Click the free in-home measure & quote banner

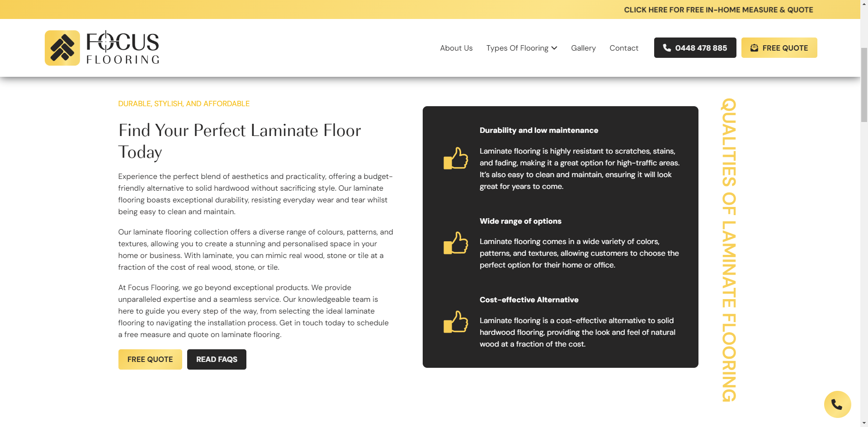coord(718,9)
